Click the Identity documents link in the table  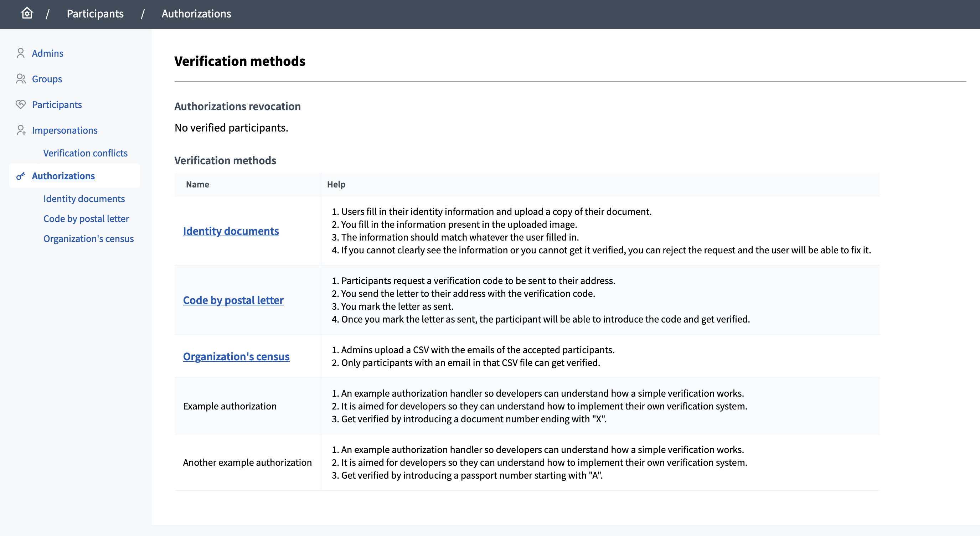coord(231,231)
